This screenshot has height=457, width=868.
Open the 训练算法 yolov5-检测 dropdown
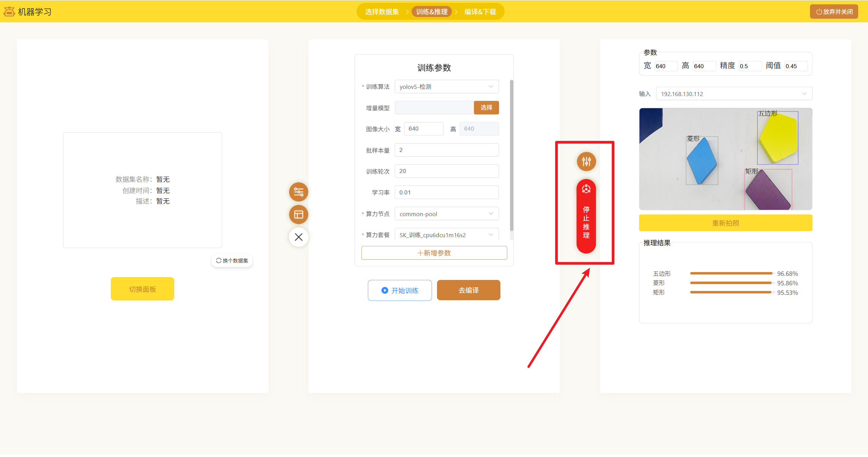(x=446, y=87)
